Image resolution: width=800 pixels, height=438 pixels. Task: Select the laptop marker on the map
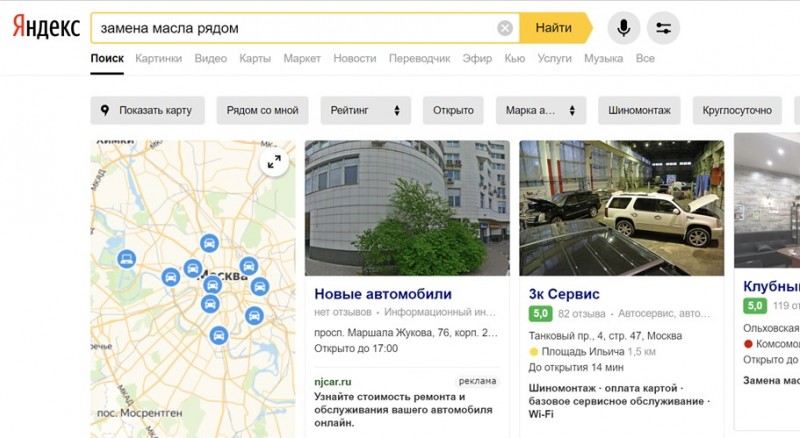127,259
